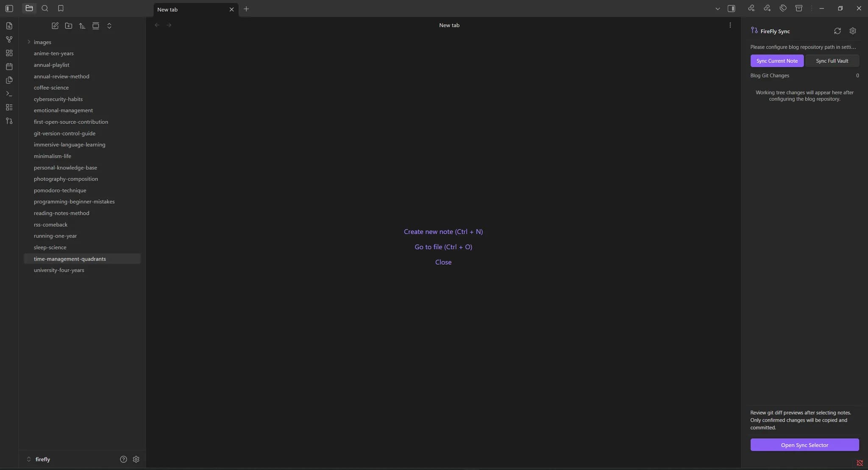The height and width of the screenshot is (470, 868).
Task: Open FireFly Sync panel settings gear
Action: [853, 31]
